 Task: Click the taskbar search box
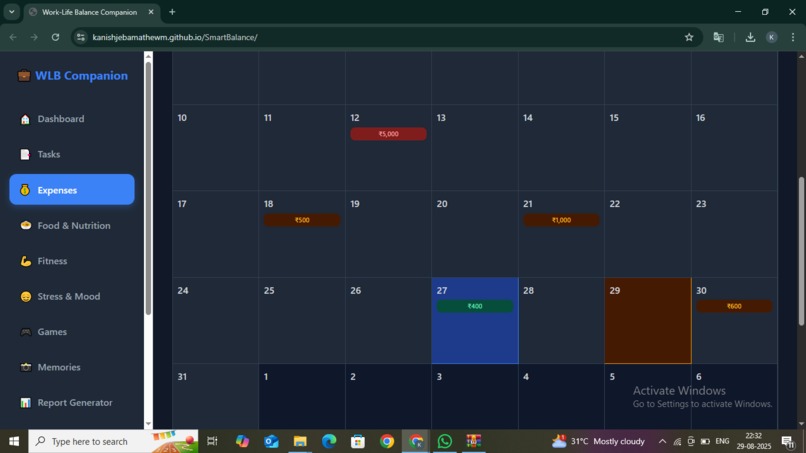[x=113, y=441]
